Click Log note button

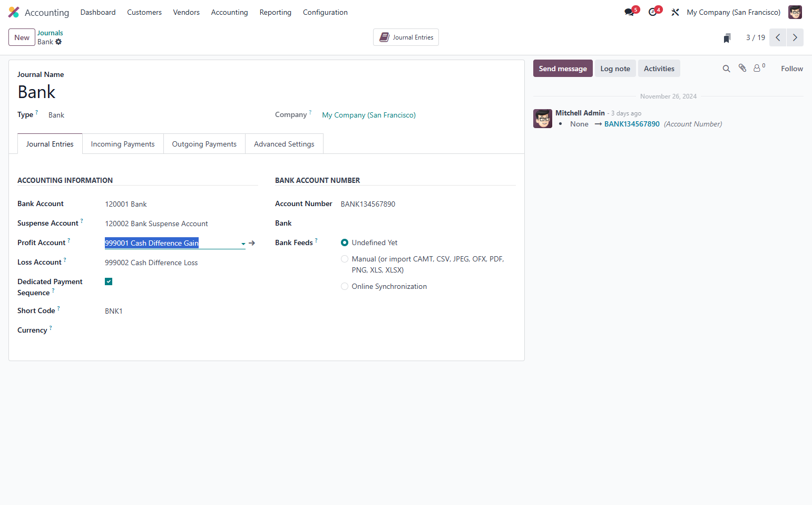coord(615,69)
